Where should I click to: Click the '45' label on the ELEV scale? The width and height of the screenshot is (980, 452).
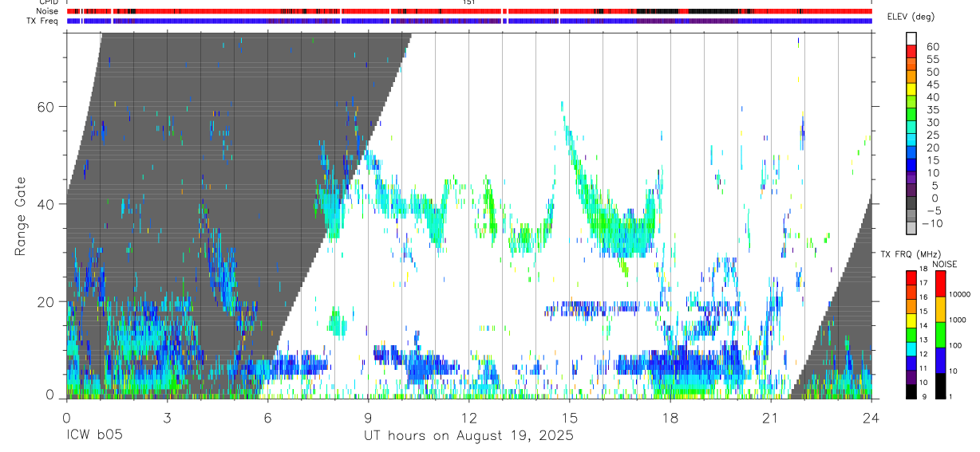pyautogui.click(x=933, y=85)
